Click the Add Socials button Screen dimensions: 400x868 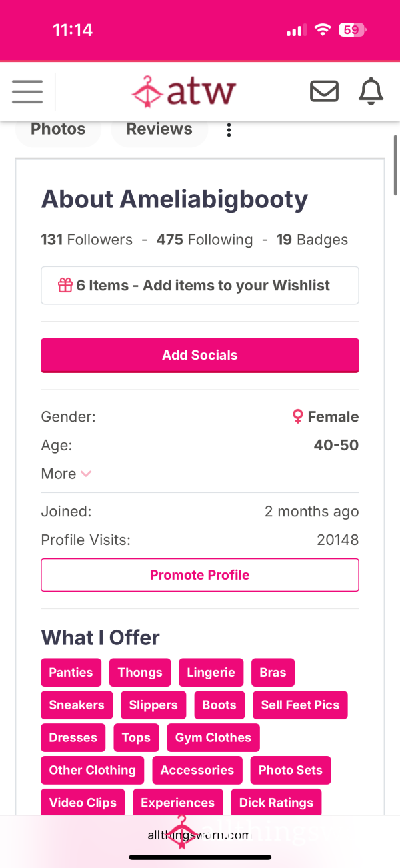click(200, 355)
